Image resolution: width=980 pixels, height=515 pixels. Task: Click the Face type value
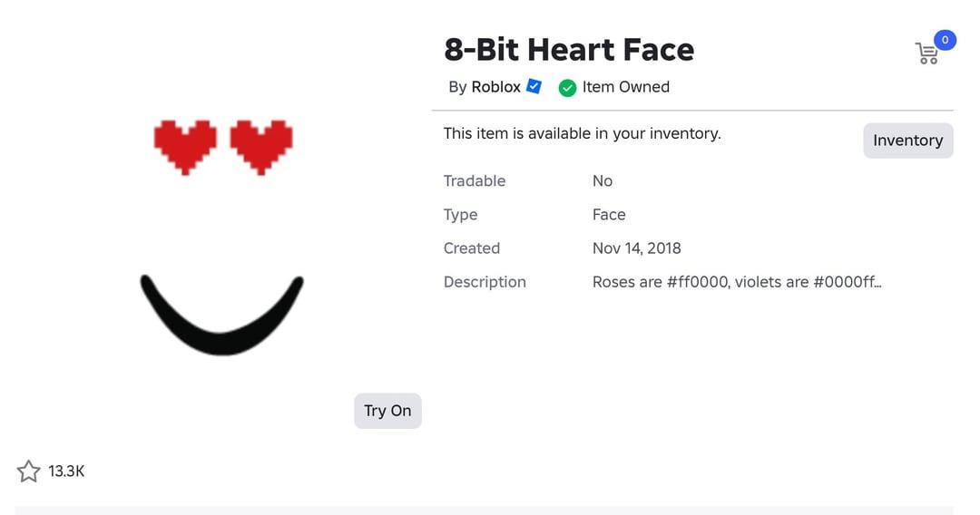pos(609,215)
